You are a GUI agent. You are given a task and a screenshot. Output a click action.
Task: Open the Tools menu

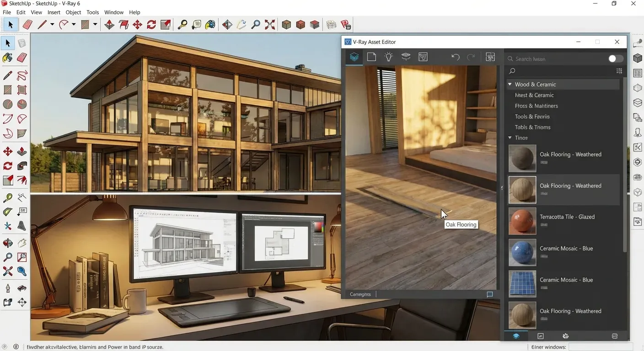pyautogui.click(x=92, y=12)
